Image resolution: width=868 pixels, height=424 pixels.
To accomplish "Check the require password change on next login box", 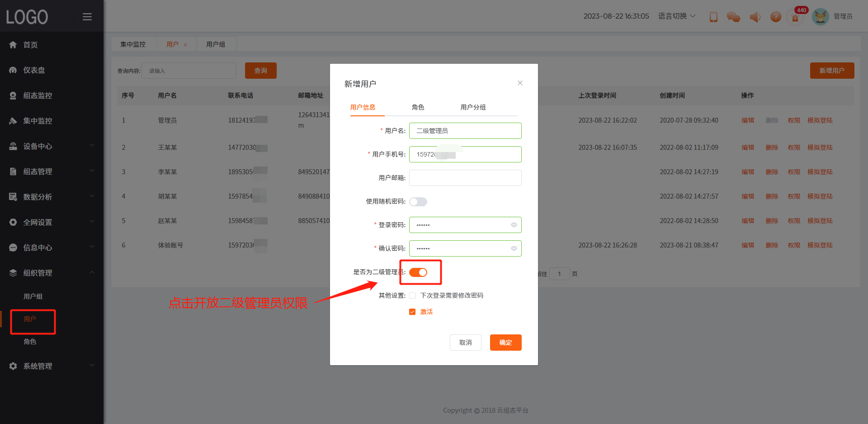I will pos(412,295).
